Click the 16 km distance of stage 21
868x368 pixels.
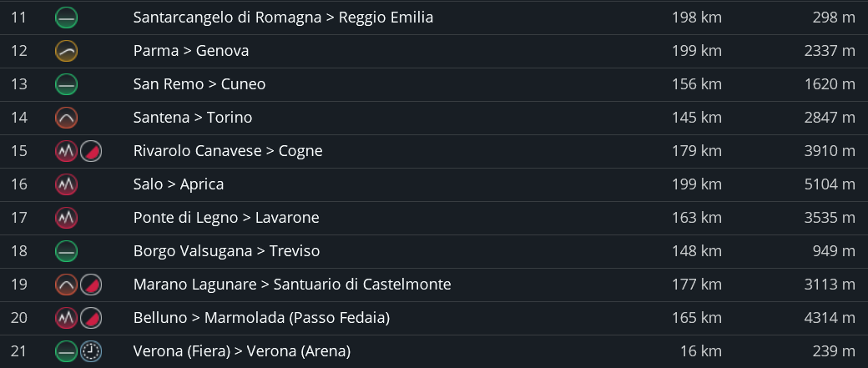point(701,351)
